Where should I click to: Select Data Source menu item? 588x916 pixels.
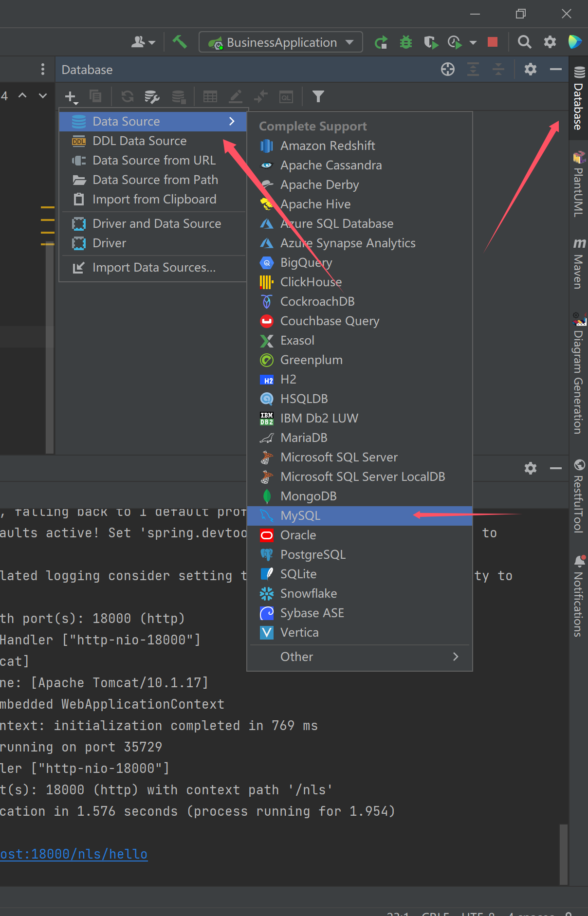tap(153, 121)
